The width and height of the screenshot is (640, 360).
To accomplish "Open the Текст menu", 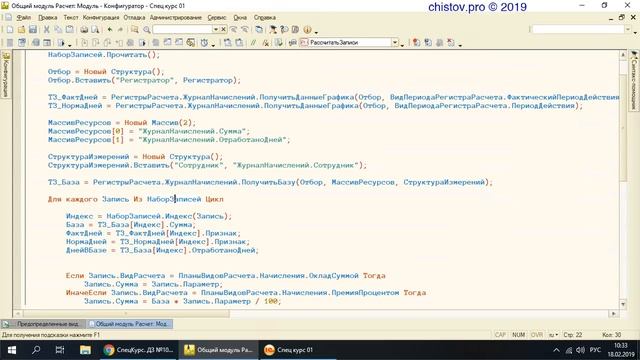I will click(71, 18).
